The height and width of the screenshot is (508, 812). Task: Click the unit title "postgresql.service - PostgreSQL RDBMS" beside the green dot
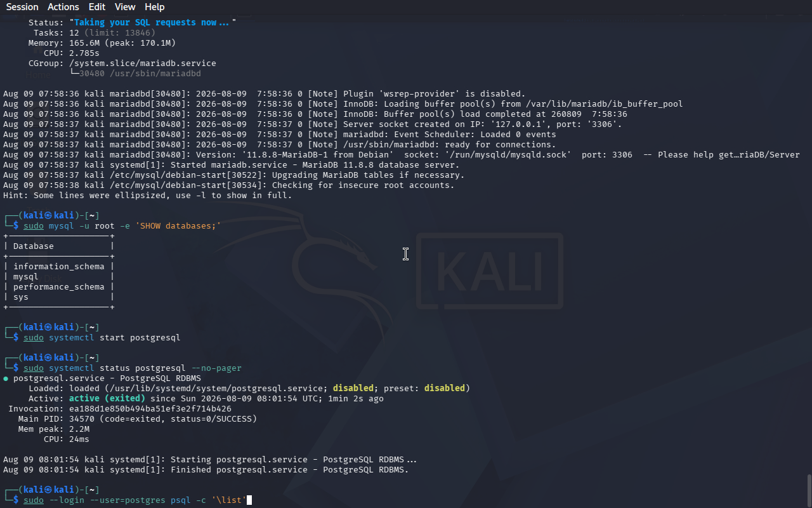[107, 378]
